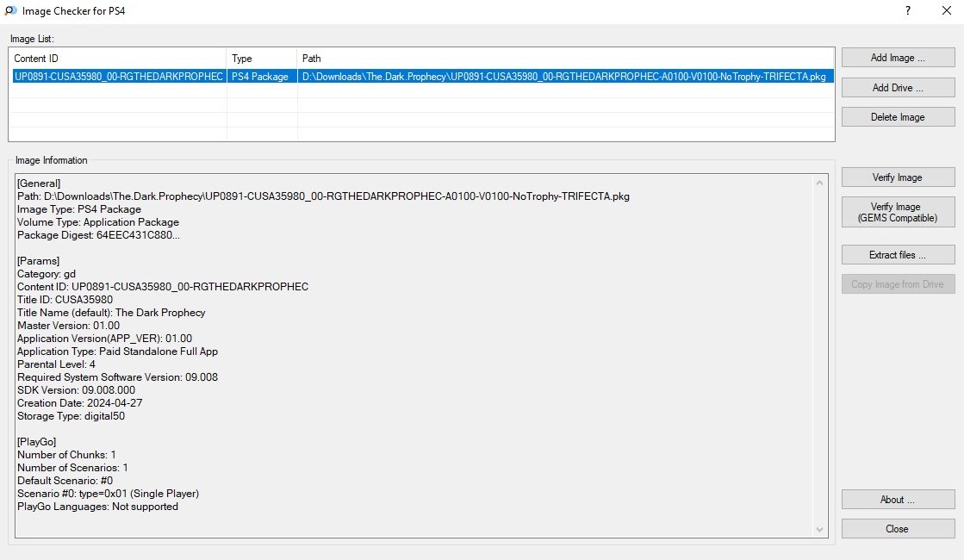Click the [Params] section heading

[38, 261]
